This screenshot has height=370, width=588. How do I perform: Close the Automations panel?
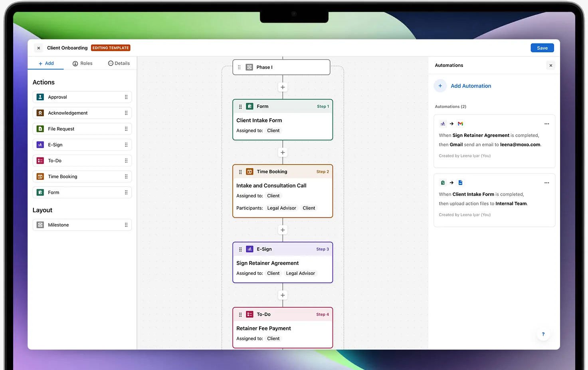(x=550, y=65)
